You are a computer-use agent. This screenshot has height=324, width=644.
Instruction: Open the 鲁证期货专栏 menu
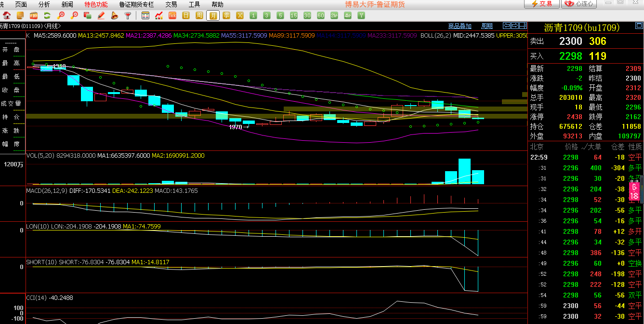pos(136,4)
